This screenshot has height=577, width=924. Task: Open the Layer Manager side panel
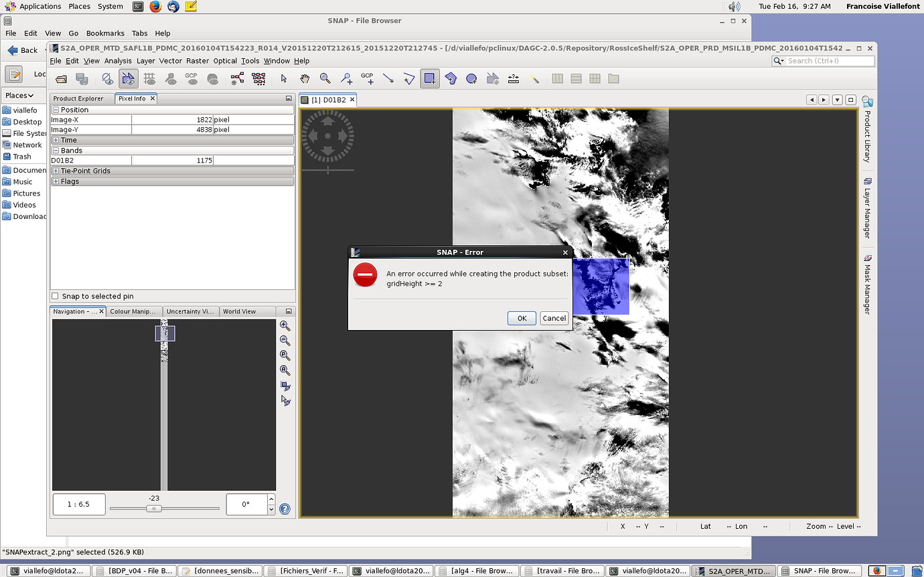(868, 202)
